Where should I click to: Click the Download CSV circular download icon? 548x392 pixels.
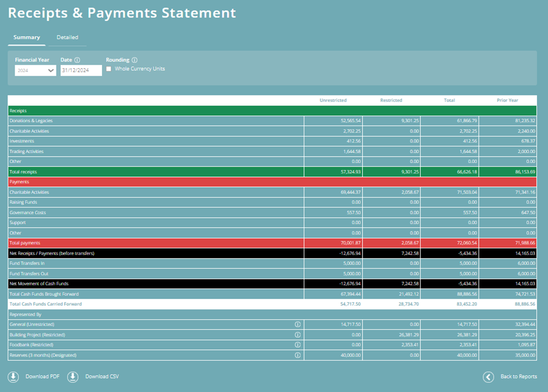point(72,377)
